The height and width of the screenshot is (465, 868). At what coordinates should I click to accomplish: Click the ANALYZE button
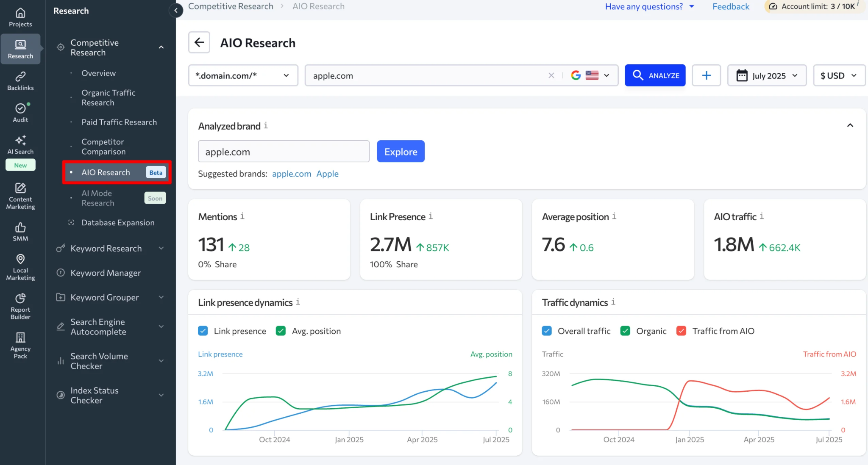pyautogui.click(x=655, y=75)
